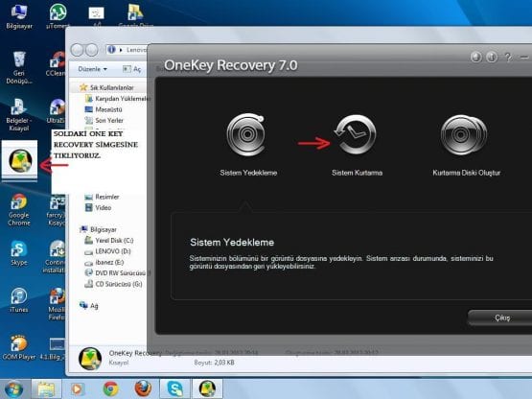The width and height of the screenshot is (532, 399).
Task: Select Son Yerler in Explorer sidebar
Action: pyautogui.click(x=104, y=120)
